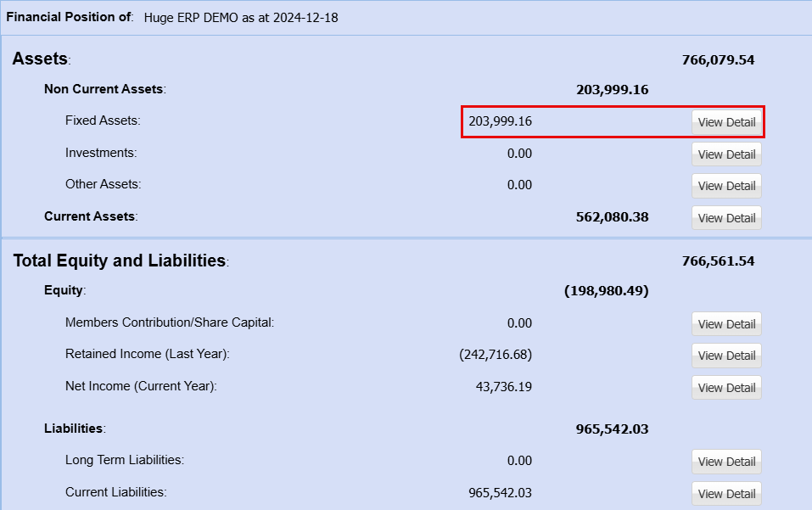The height and width of the screenshot is (510, 812).
Task: Click the Liabilities subsection label
Action: pyautogui.click(x=74, y=429)
